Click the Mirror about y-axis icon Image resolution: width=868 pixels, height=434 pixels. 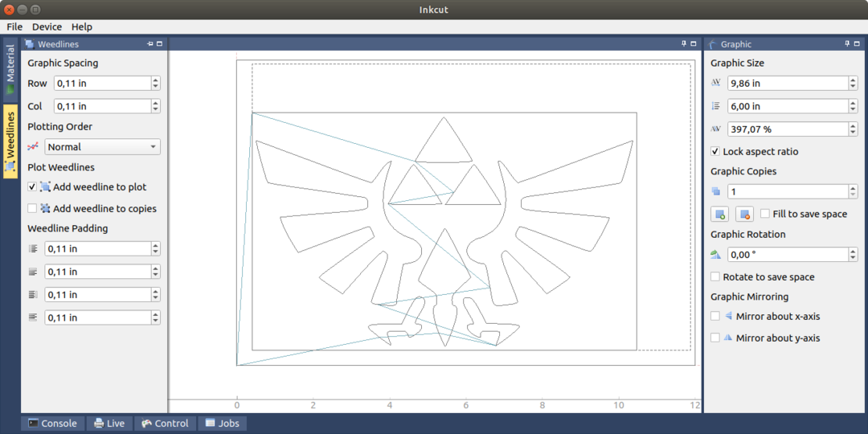[x=728, y=337]
